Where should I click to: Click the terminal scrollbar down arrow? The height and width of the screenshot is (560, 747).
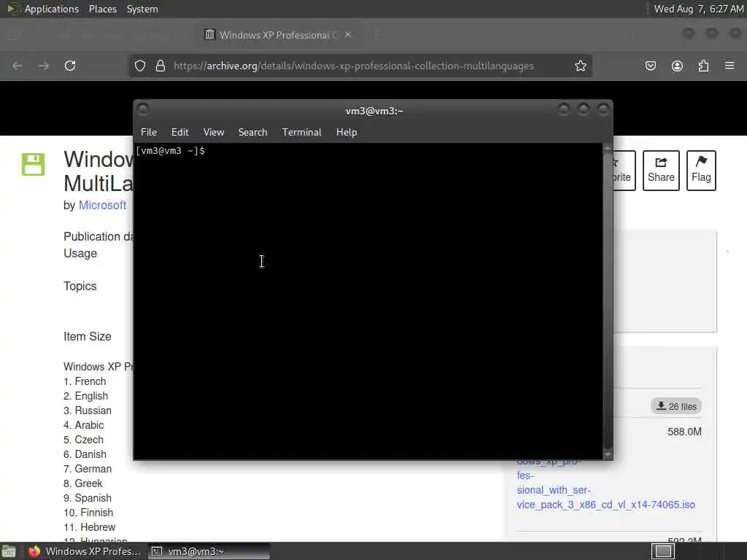608,455
